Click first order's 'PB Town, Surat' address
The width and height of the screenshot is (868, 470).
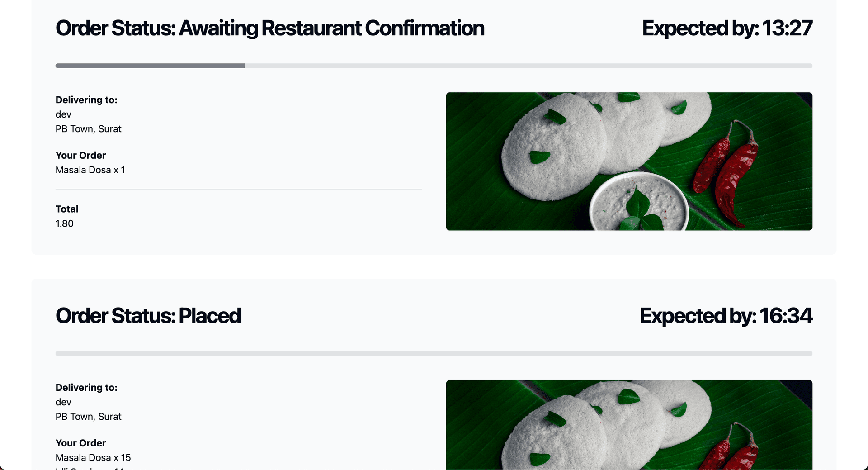(89, 129)
